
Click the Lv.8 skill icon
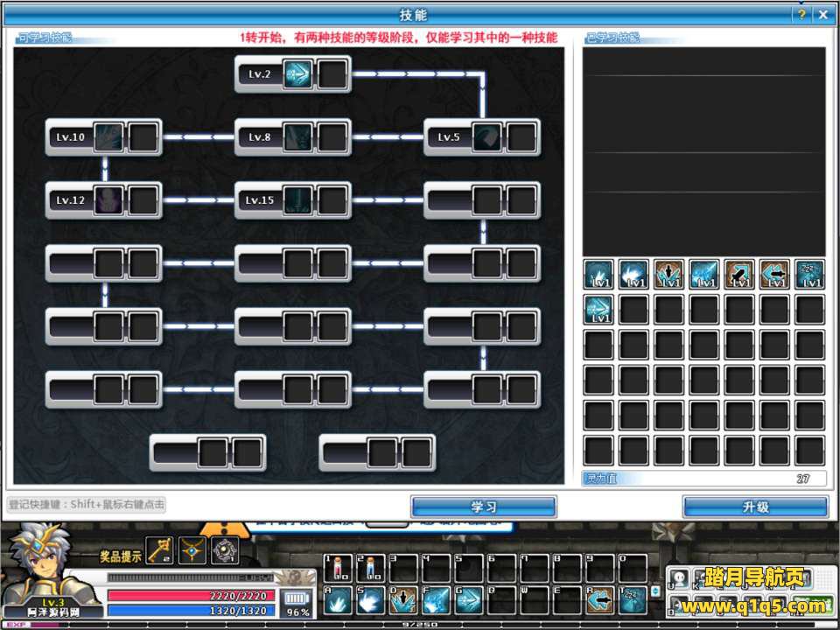pyautogui.click(x=297, y=137)
